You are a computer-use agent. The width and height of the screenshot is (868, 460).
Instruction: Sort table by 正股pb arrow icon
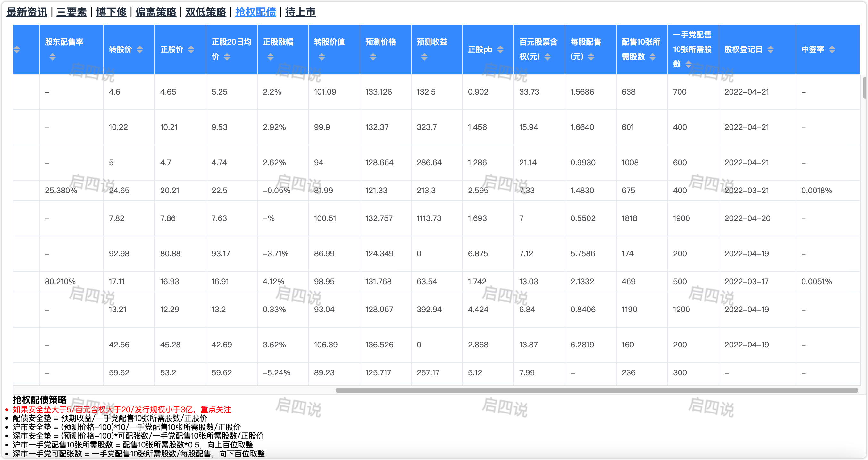(500, 50)
